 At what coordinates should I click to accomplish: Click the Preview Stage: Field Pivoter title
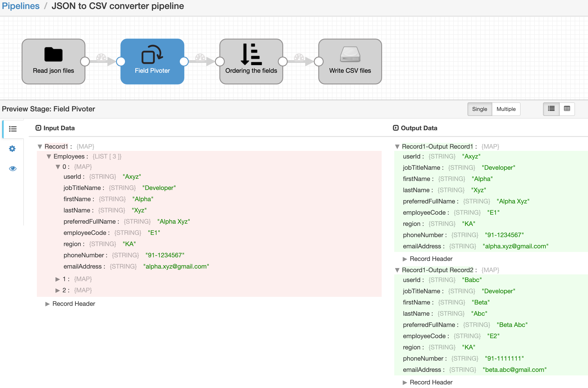click(x=48, y=109)
